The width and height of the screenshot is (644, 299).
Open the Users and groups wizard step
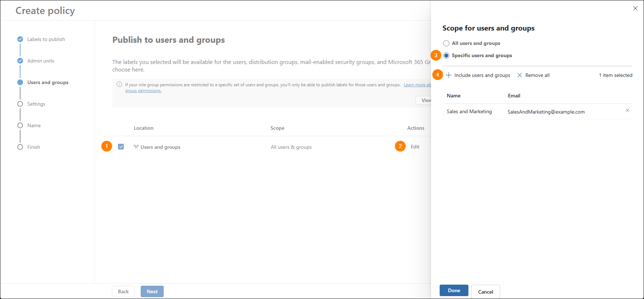48,82
